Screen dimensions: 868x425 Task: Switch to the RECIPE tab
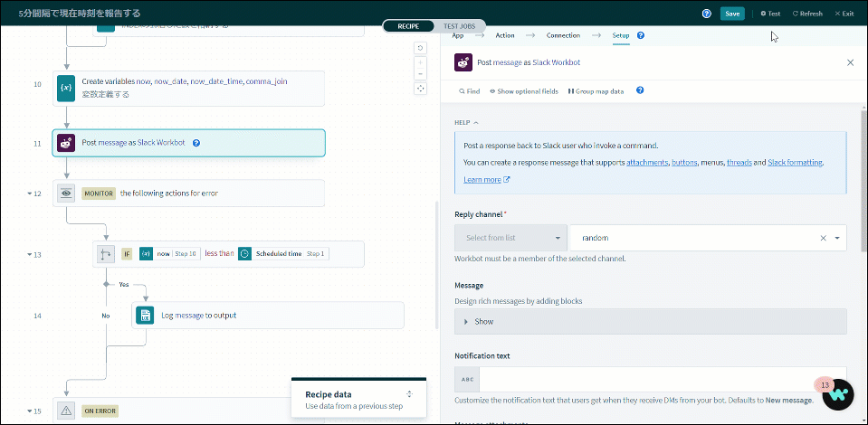(x=408, y=26)
